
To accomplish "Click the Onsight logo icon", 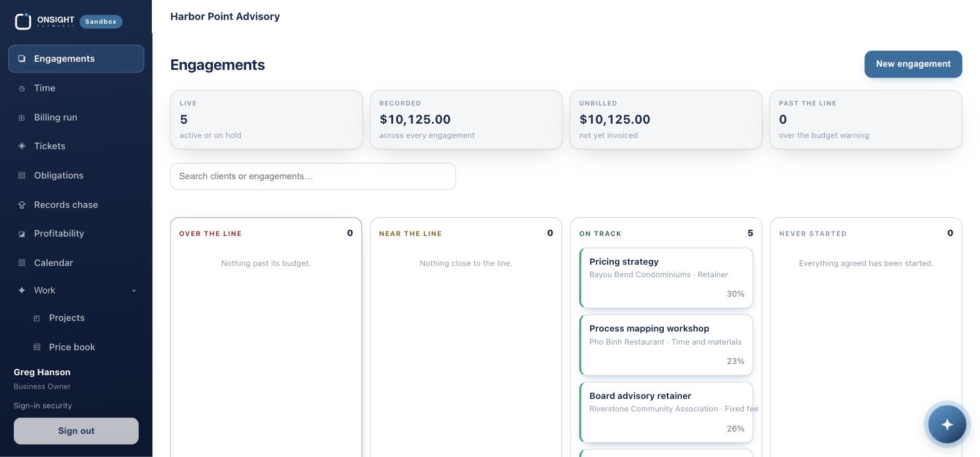I will click(23, 21).
